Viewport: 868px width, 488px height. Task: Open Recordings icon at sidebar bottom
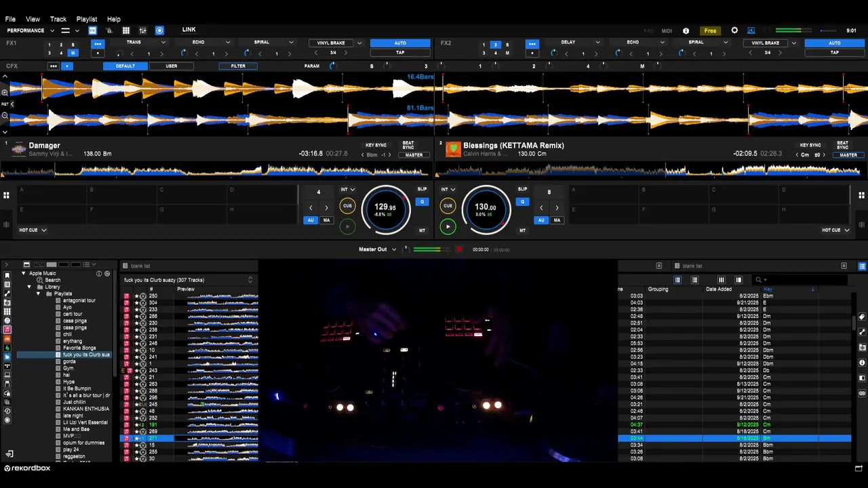7,420
